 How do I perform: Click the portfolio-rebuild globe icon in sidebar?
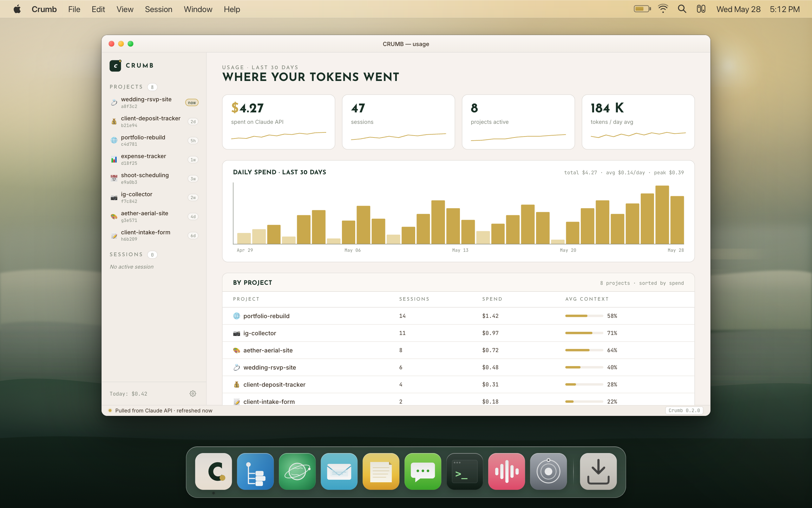coord(114,140)
